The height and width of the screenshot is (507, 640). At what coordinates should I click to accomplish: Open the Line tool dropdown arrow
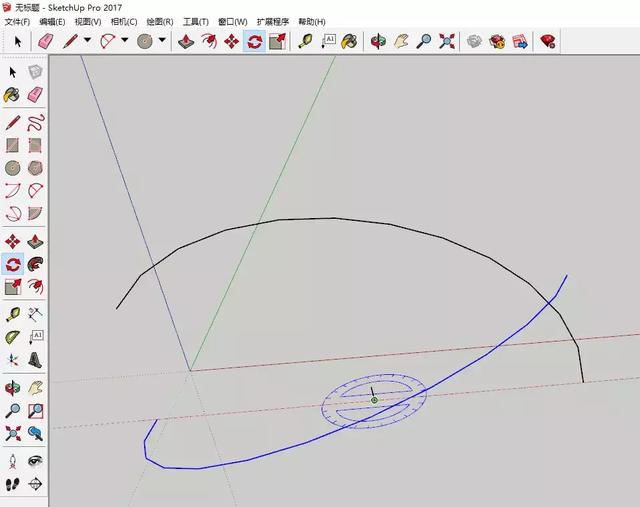(87, 40)
